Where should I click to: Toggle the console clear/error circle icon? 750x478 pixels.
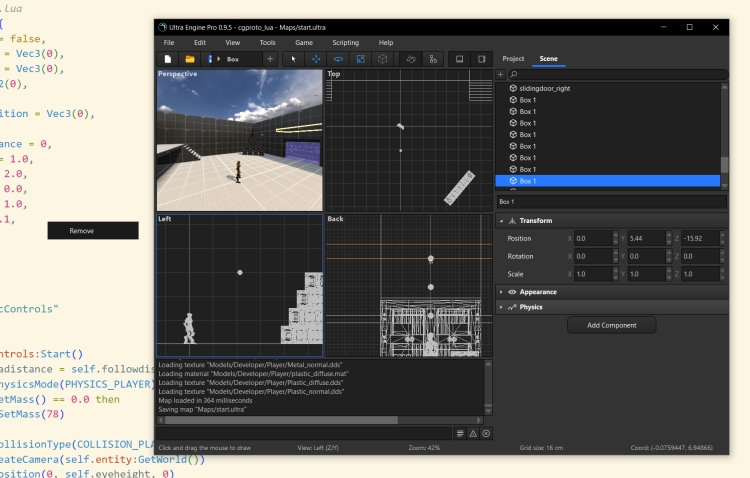[x=486, y=433]
